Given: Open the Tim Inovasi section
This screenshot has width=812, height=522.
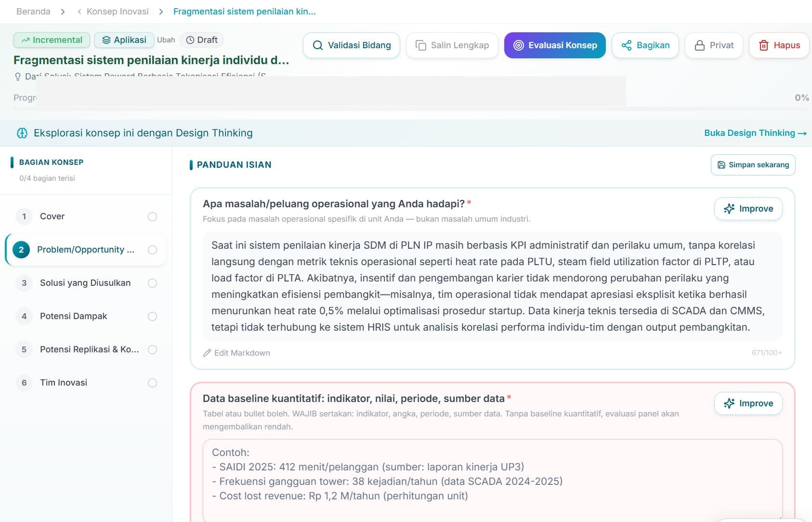Looking at the screenshot, I should coord(86,383).
